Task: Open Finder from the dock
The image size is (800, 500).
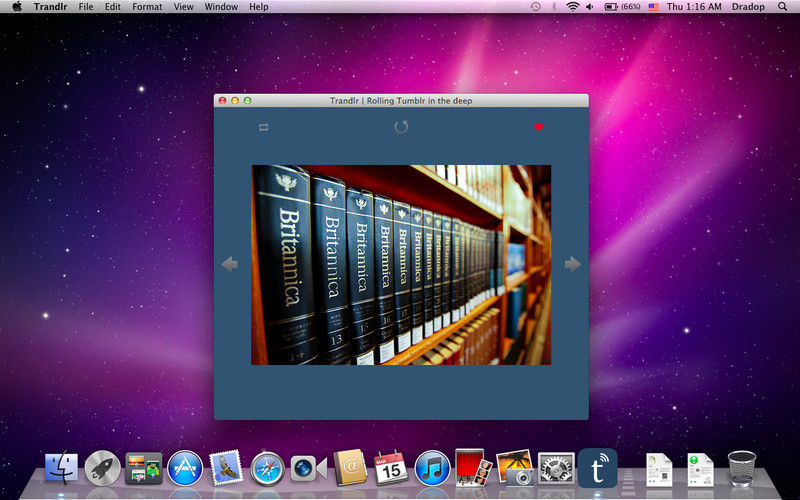Action: [x=61, y=468]
